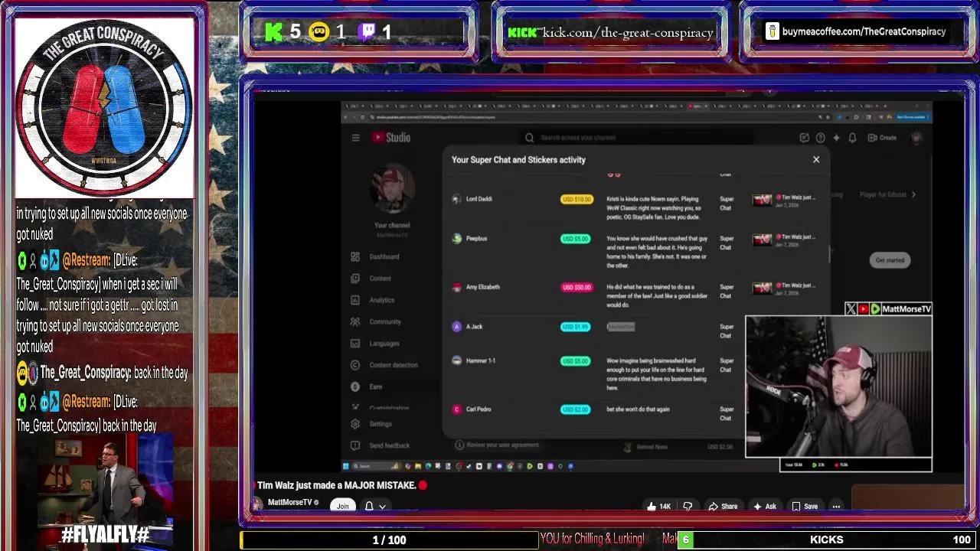
Task: Like the Tim Walz video
Action: (658, 507)
